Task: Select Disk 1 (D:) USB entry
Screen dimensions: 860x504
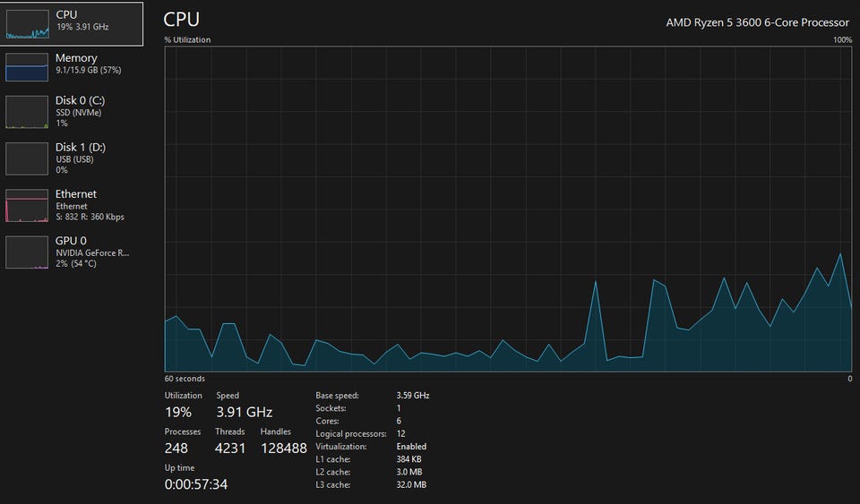Action: 72,158
